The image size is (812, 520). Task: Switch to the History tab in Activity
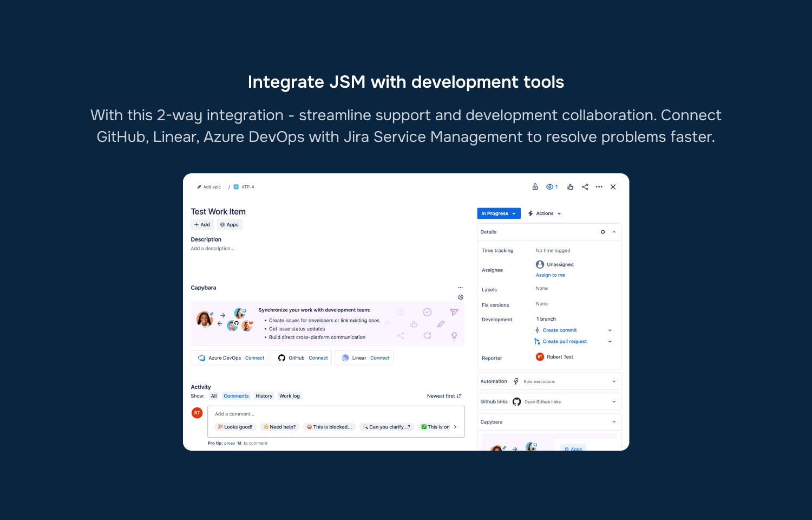[x=264, y=396]
